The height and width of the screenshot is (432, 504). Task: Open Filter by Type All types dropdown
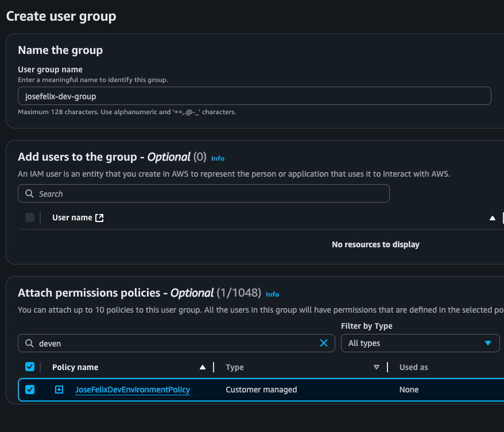[420, 343]
